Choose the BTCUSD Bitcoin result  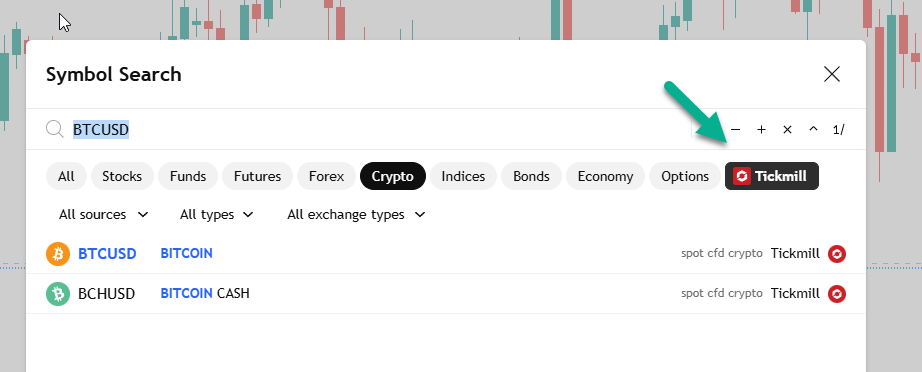[x=446, y=254]
